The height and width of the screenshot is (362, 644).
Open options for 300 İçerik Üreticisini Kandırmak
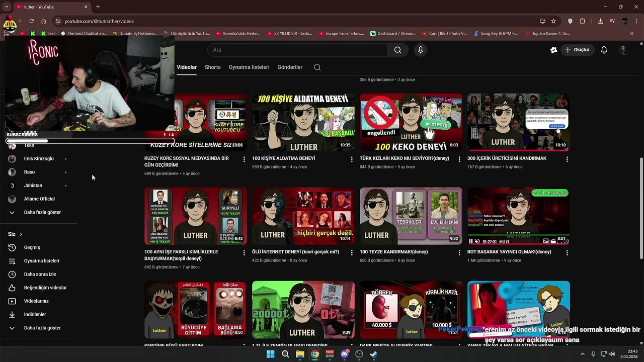point(567,159)
